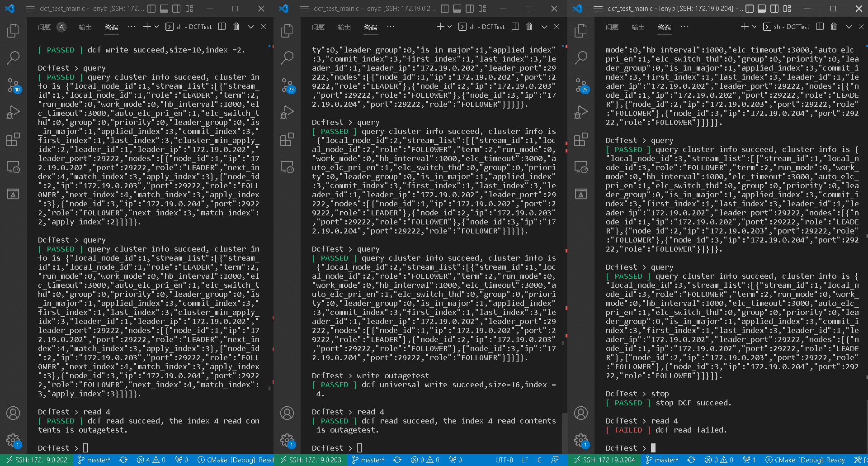This screenshot has width=868, height=466.
Task: Toggle bottom panel in right window
Action: (x=762, y=9)
